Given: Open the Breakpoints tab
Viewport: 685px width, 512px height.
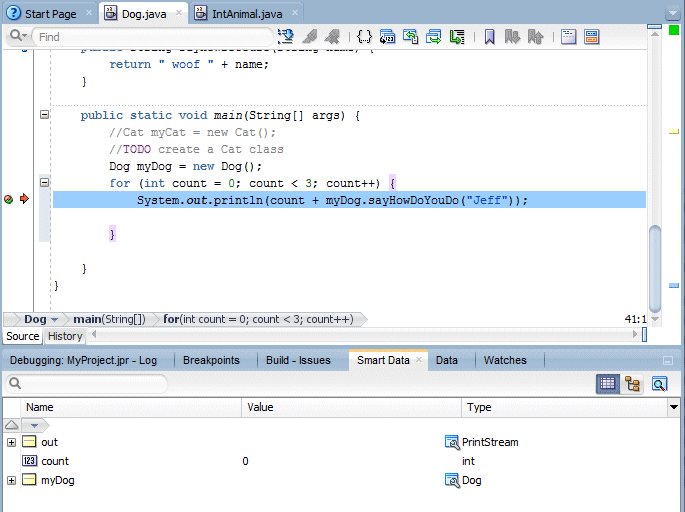Looking at the screenshot, I should [211, 360].
